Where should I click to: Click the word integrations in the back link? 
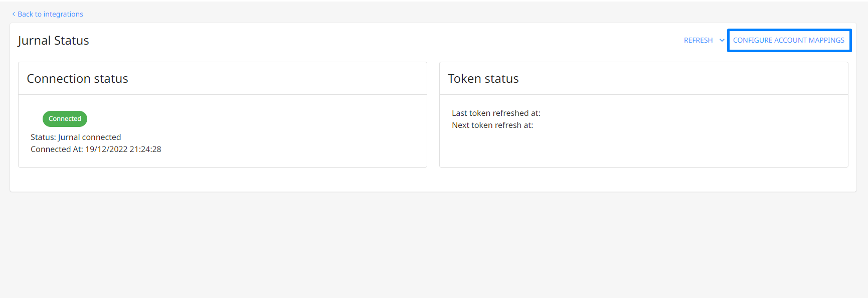tap(63, 14)
